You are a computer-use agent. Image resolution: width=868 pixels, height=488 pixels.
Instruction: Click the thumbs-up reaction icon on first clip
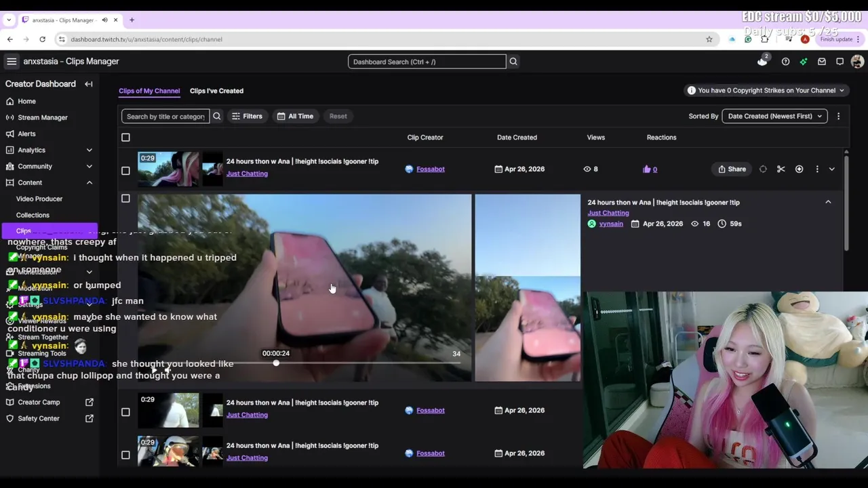click(x=646, y=169)
